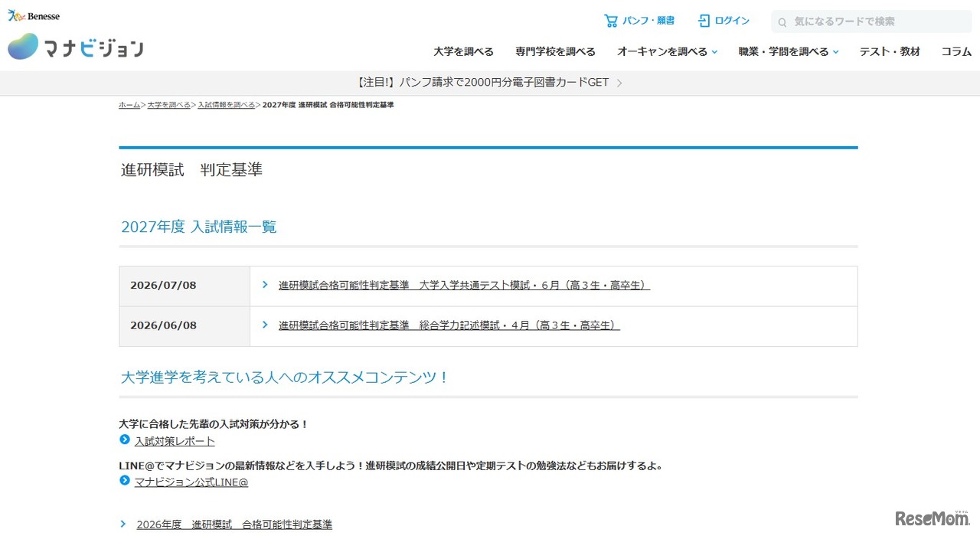Click the 2027年度 入試情報一覧 heading

point(199,227)
